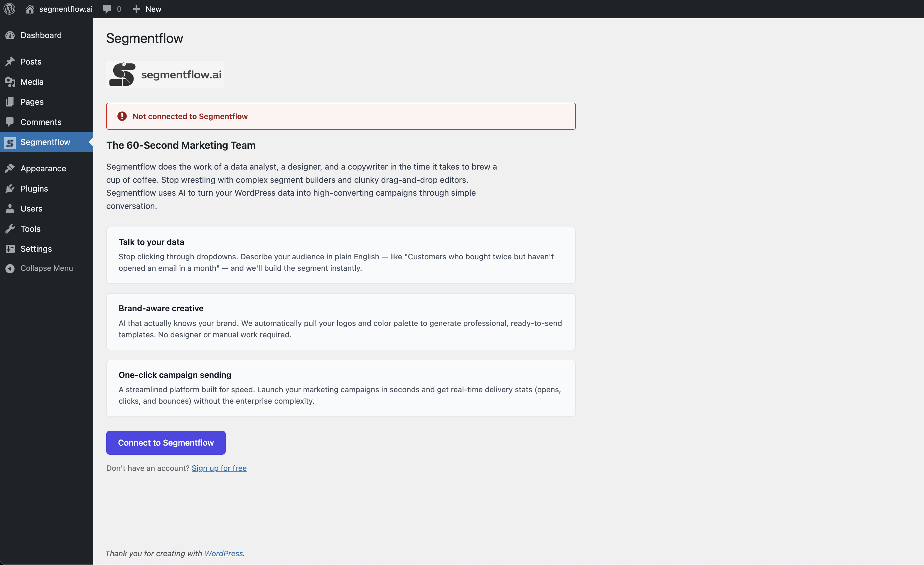Click the Settings sliders icon

(10, 249)
